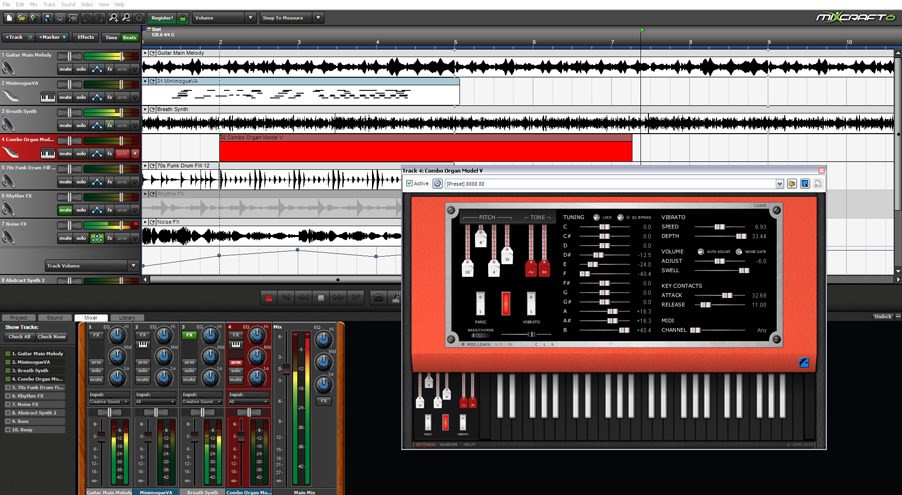Click the settings dial icon beside Active
Screen dimensions: 902x495
coord(437,184)
